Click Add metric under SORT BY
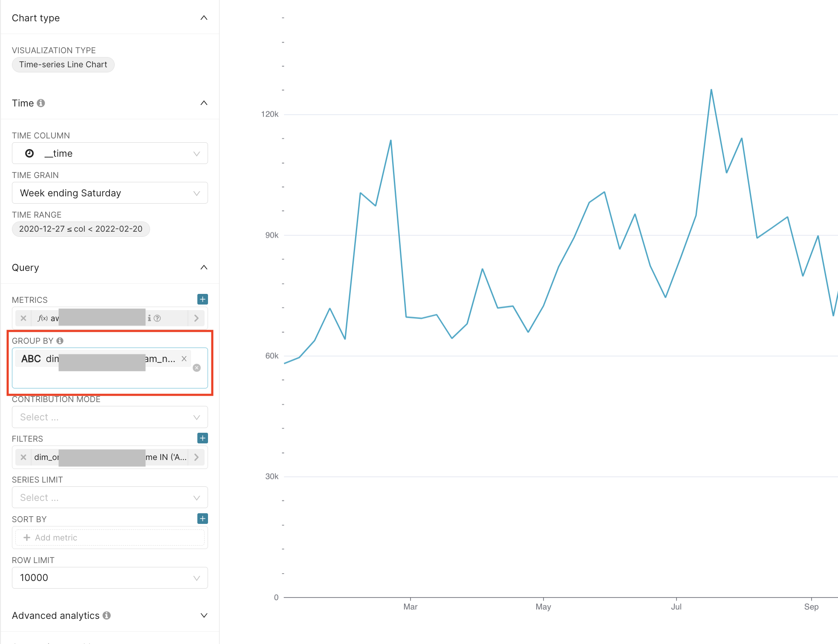This screenshot has height=644, width=838. tap(110, 538)
